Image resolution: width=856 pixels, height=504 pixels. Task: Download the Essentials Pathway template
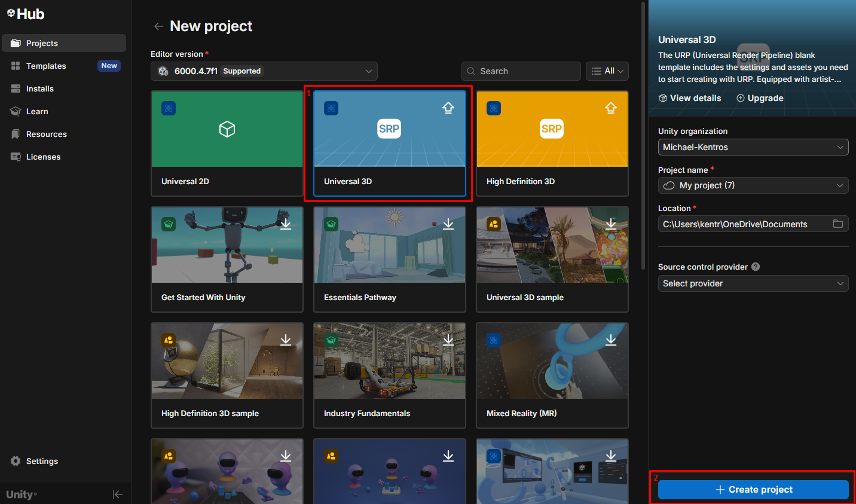[448, 224]
